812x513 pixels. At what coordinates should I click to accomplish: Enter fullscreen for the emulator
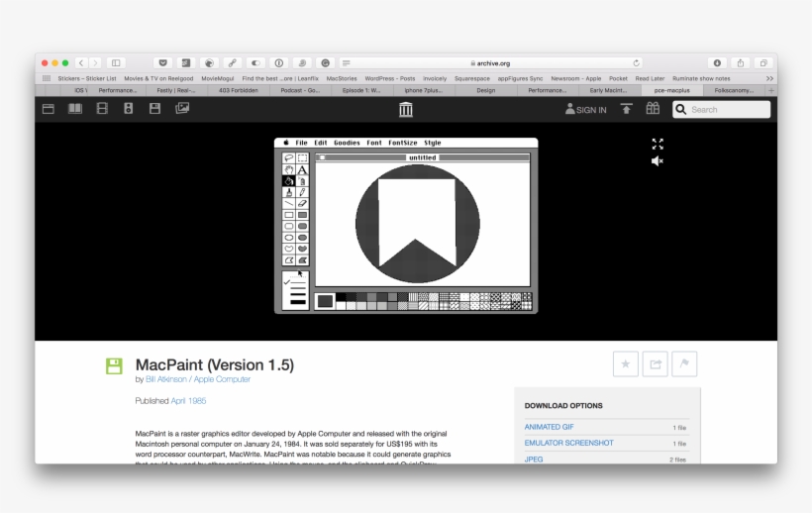(x=658, y=144)
